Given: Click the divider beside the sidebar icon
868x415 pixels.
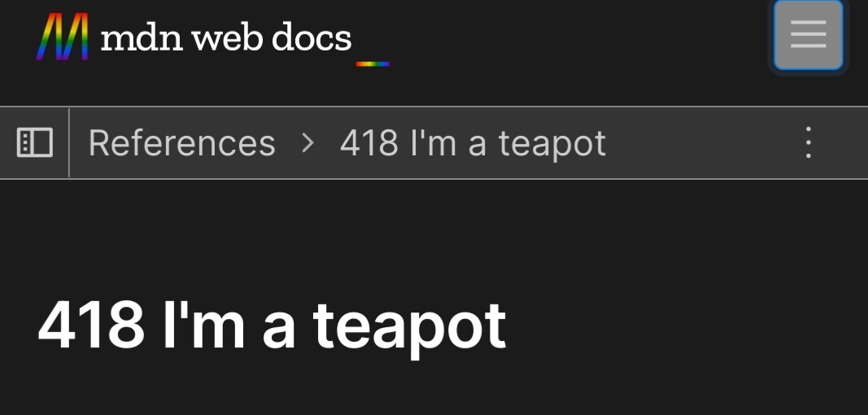Looking at the screenshot, I should tap(69, 143).
